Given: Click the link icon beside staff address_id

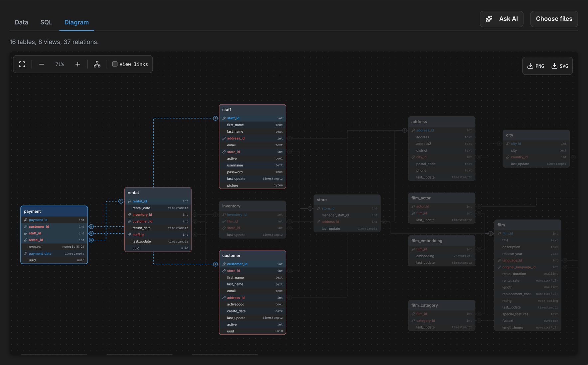Looking at the screenshot, I should pyautogui.click(x=224, y=138).
